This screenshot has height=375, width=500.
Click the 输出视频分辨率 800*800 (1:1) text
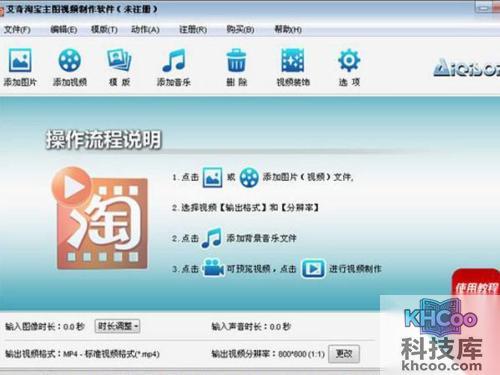tap(268, 354)
